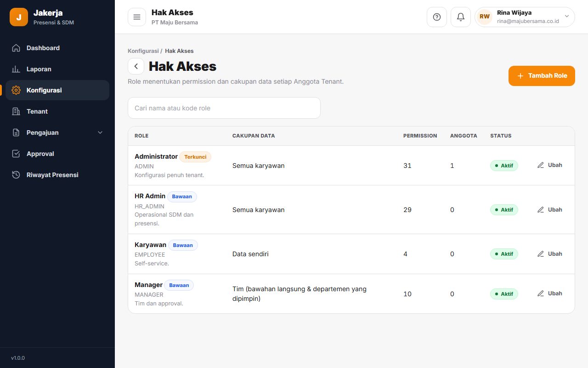Click permission count 31

pyautogui.click(x=407, y=166)
